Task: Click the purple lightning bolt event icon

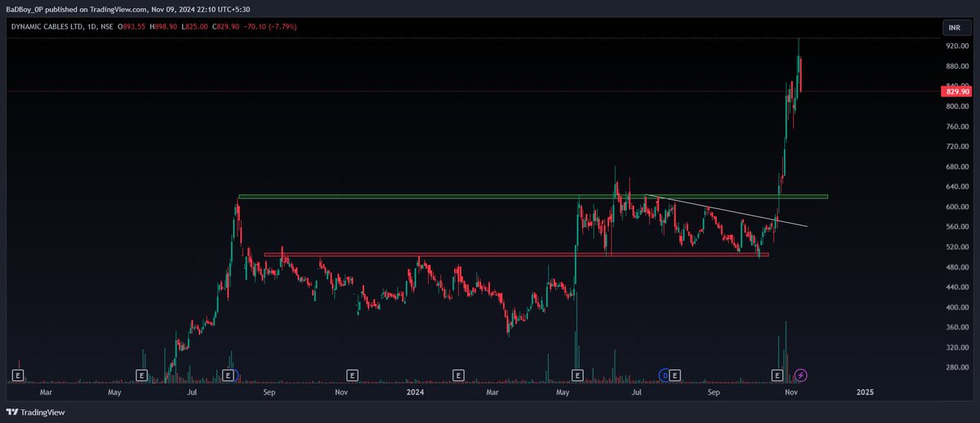Action: [801, 375]
